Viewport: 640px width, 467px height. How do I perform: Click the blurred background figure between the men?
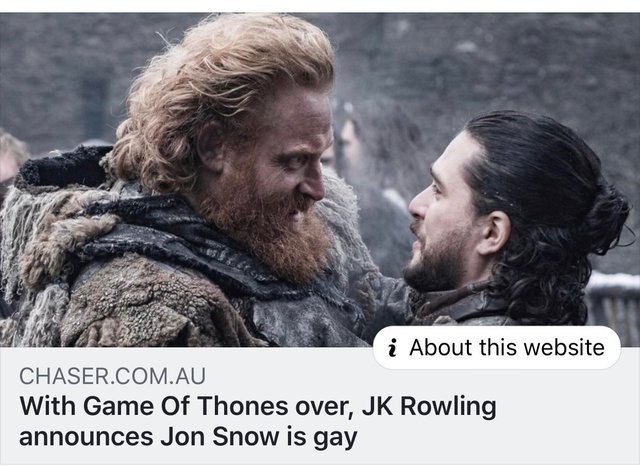point(367,163)
